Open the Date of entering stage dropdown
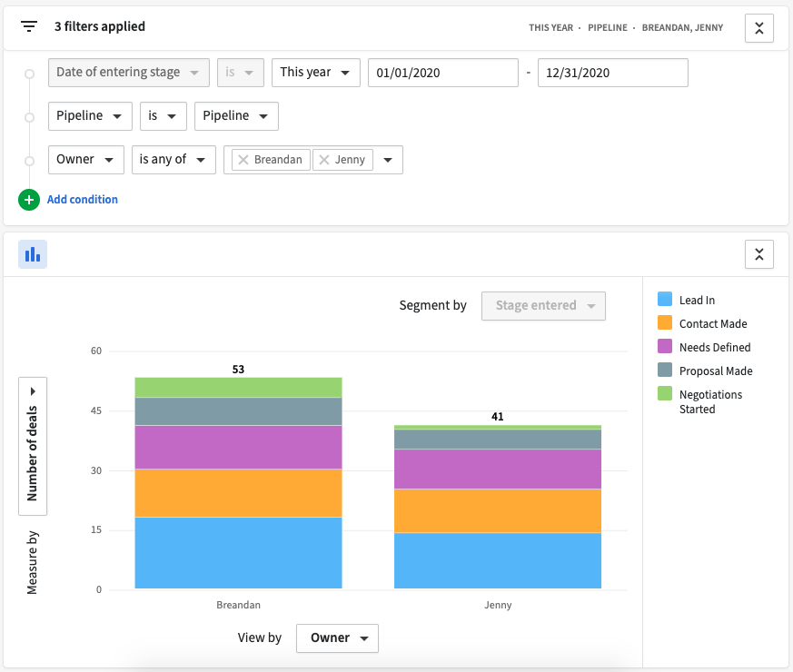793x672 pixels. click(x=129, y=73)
